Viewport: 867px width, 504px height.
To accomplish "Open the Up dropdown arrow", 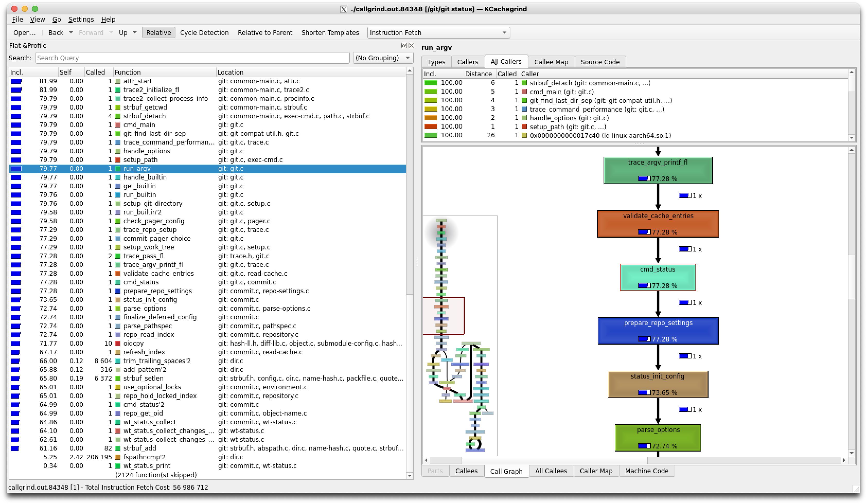I will [135, 33].
